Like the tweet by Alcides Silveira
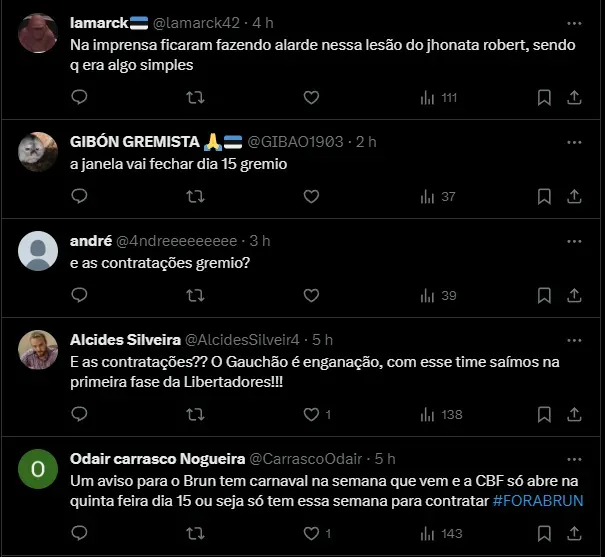Viewport: 605px width, 557px height. [311, 415]
